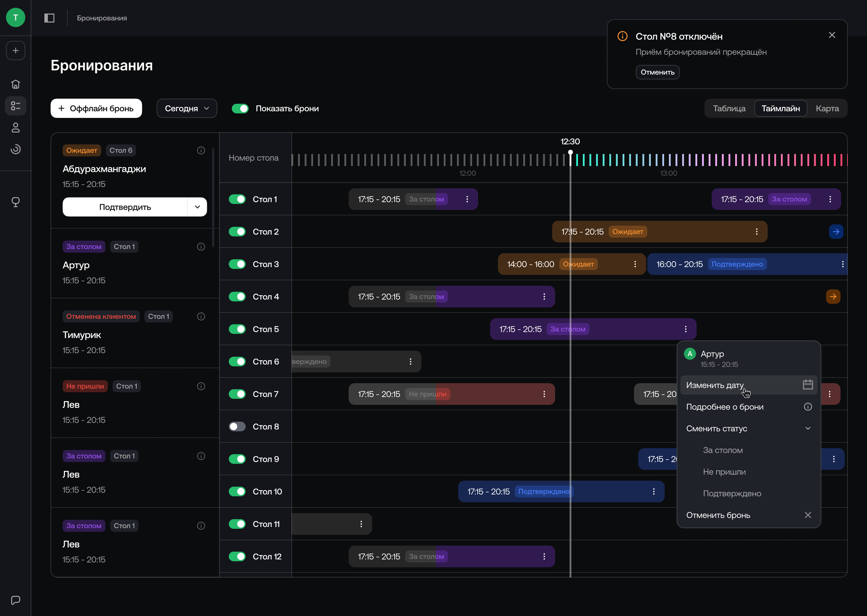Toggle the sidebar panel icon near Бронирования
This screenshot has width=867, height=616.
pos(49,18)
